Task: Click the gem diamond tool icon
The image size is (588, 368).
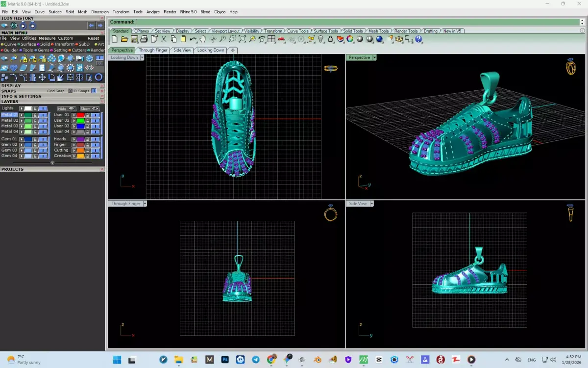Action: coord(14,68)
